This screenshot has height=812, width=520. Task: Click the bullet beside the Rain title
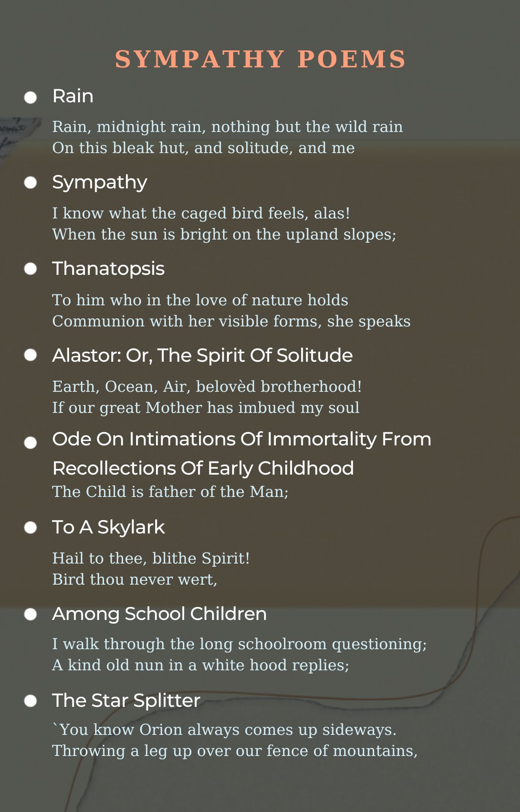30,97
